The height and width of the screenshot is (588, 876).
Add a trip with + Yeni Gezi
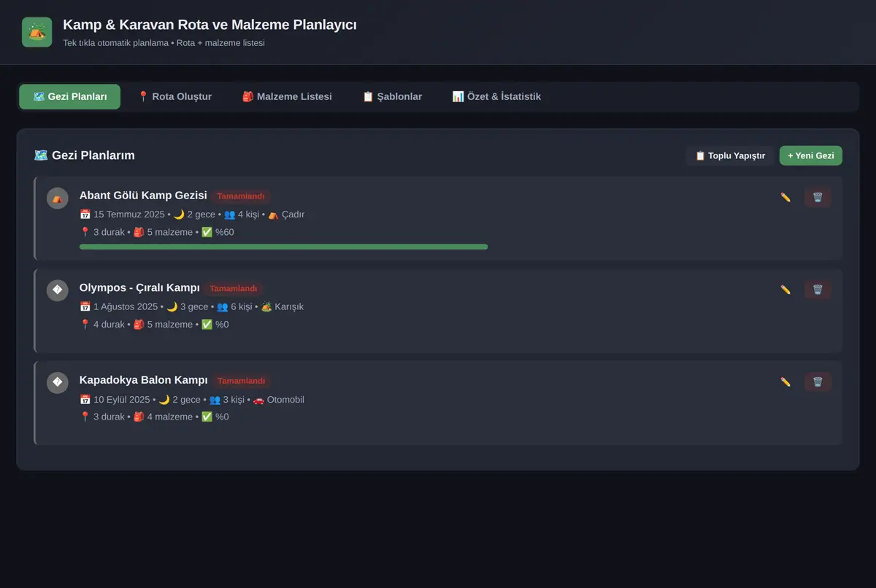click(811, 155)
